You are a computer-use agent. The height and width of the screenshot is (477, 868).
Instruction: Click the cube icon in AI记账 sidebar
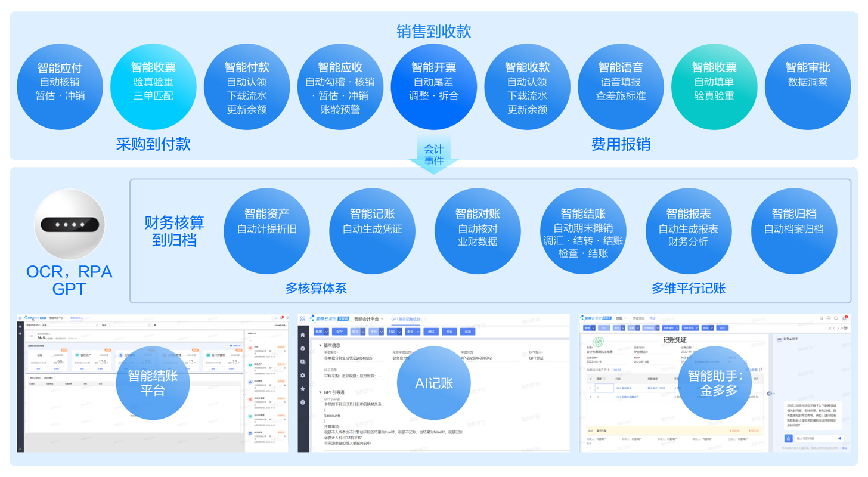coord(303,348)
